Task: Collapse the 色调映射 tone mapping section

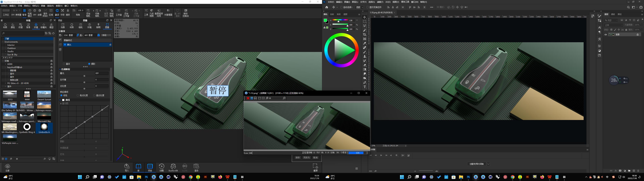Action: [60, 69]
